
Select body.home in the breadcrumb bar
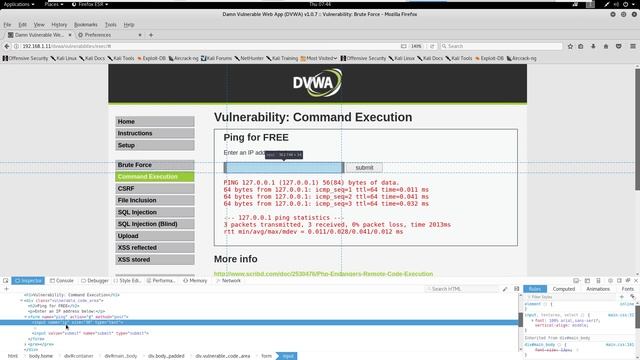point(41,356)
